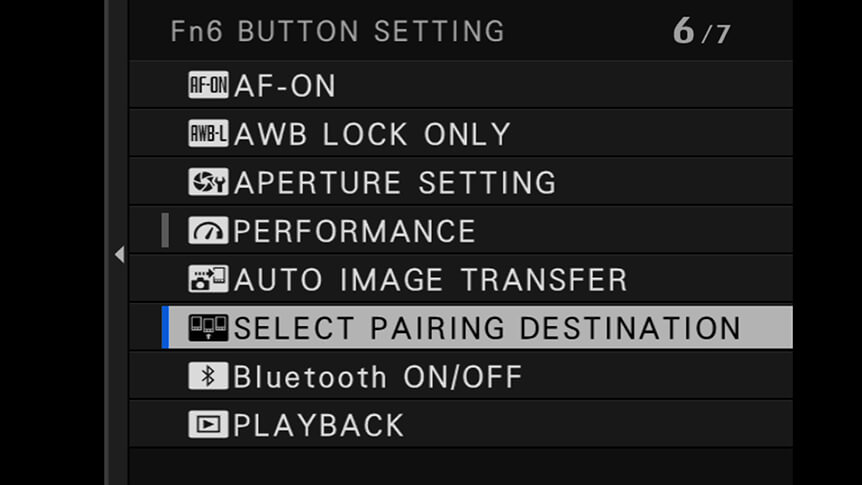Pick the PERFORMANCE option
The image size is (862, 485).
(355, 231)
